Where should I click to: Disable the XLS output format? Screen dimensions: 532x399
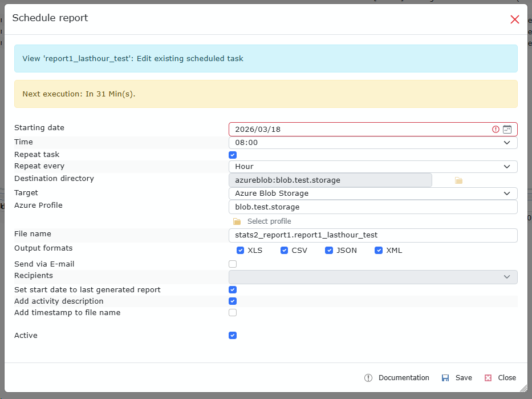pyautogui.click(x=241, y=251)
